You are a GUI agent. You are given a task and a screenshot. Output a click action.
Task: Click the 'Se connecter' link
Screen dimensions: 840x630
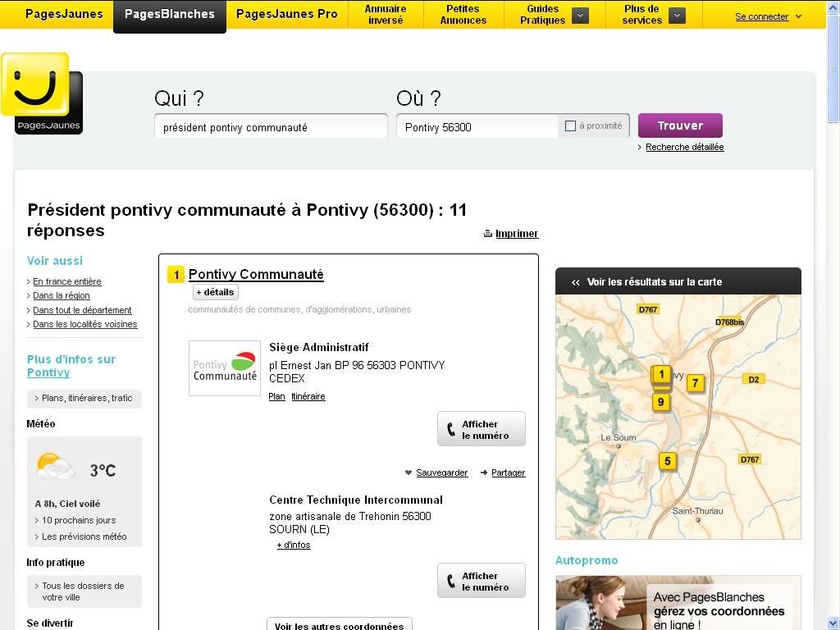click(x=762, y=16)
